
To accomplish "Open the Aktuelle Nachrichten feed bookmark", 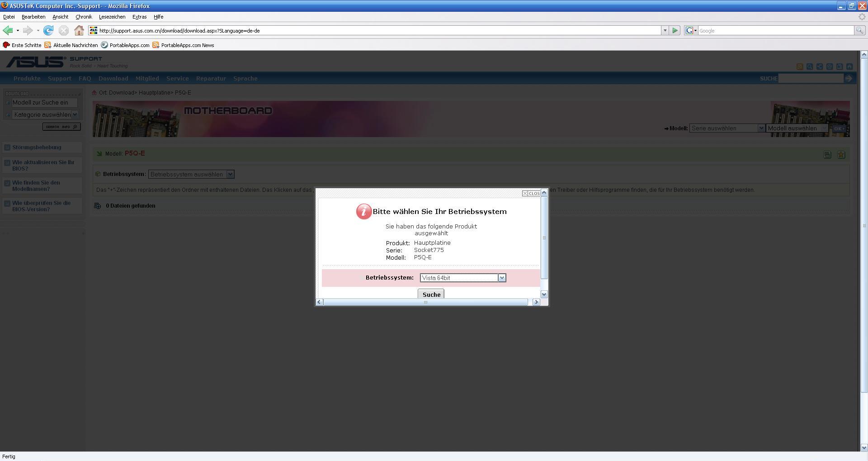I will click(x=71, y=45).
